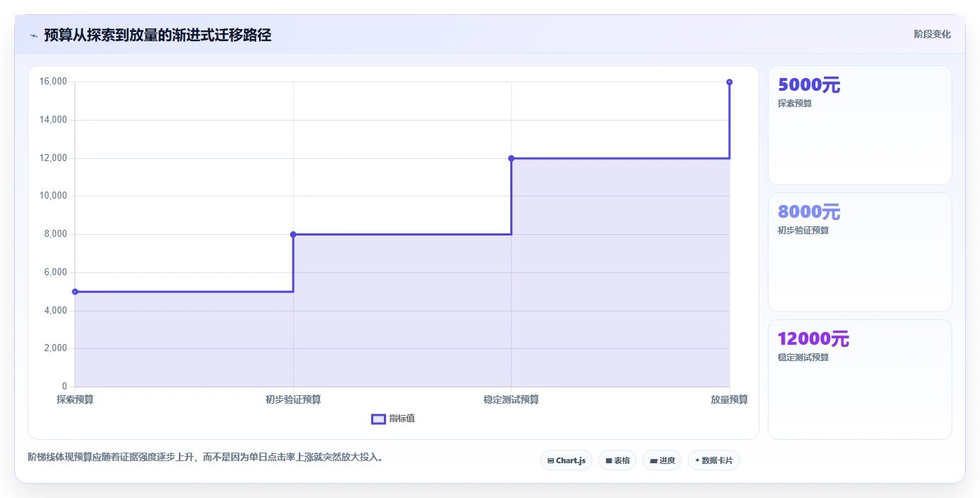Click the square icon in 表格 tag
The height and width of the screenshot is (498, 980).
click(609, 461)
